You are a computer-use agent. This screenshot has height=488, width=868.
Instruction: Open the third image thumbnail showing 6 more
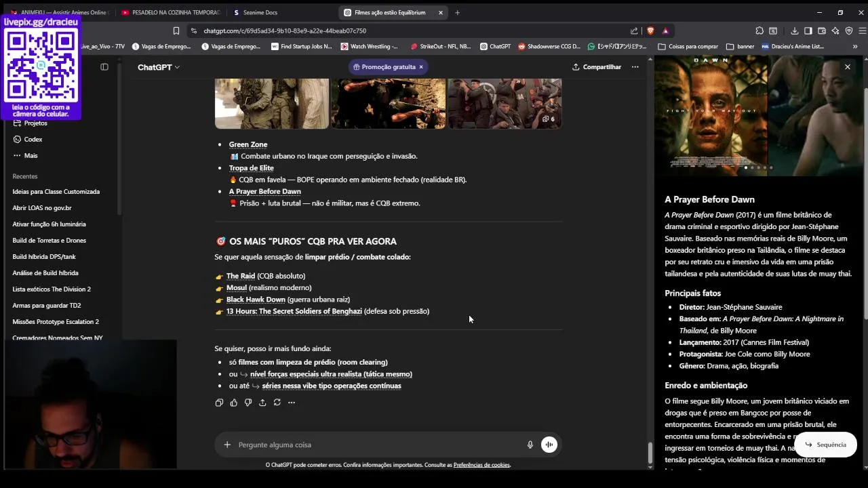tap(505, 103)
